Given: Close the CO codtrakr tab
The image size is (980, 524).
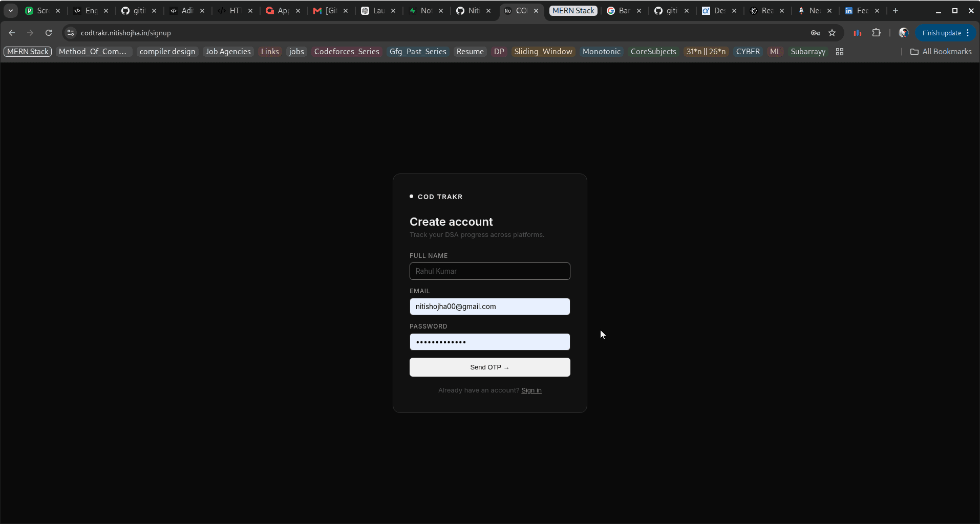Looking at the screenshot, I should 536,11.
